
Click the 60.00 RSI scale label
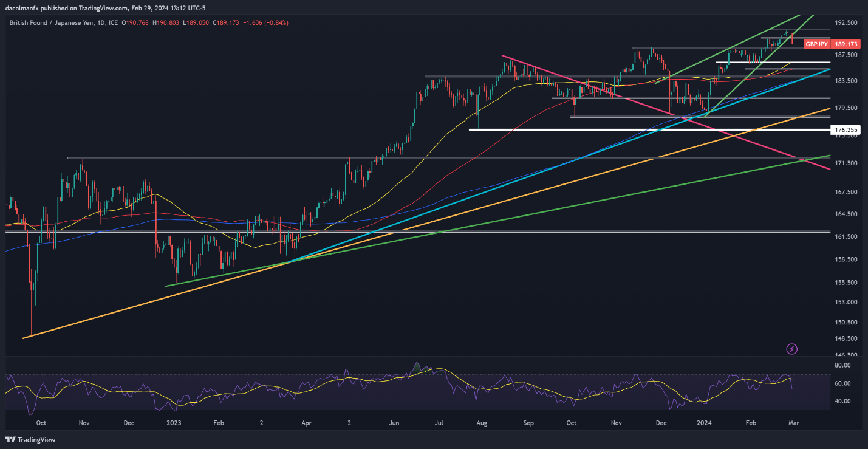(842, 383)
